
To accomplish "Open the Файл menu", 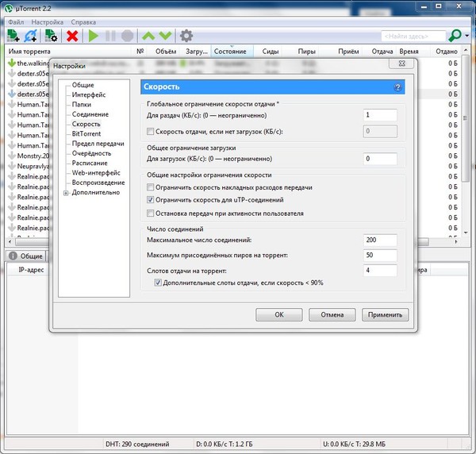I will 16,22.
